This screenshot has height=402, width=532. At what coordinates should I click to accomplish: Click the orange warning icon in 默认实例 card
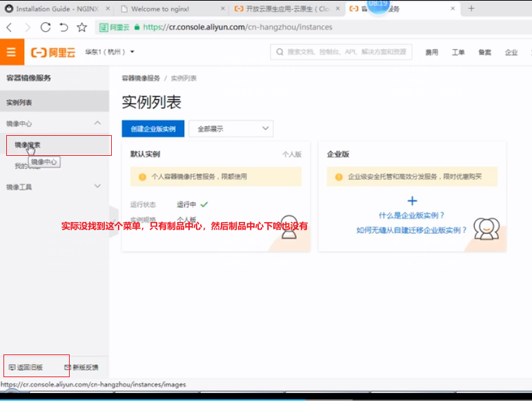tap(143, 177)
